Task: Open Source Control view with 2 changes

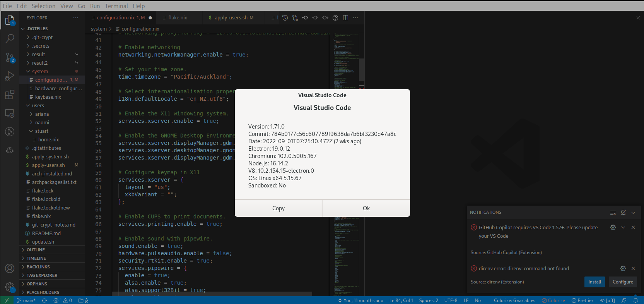Action: click(10, 57)
